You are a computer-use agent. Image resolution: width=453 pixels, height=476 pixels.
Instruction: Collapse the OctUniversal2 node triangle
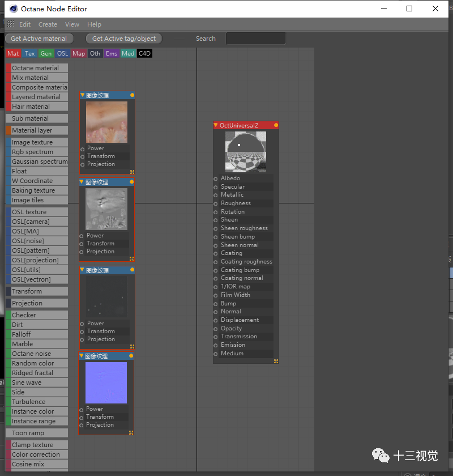tap(216, 125)
